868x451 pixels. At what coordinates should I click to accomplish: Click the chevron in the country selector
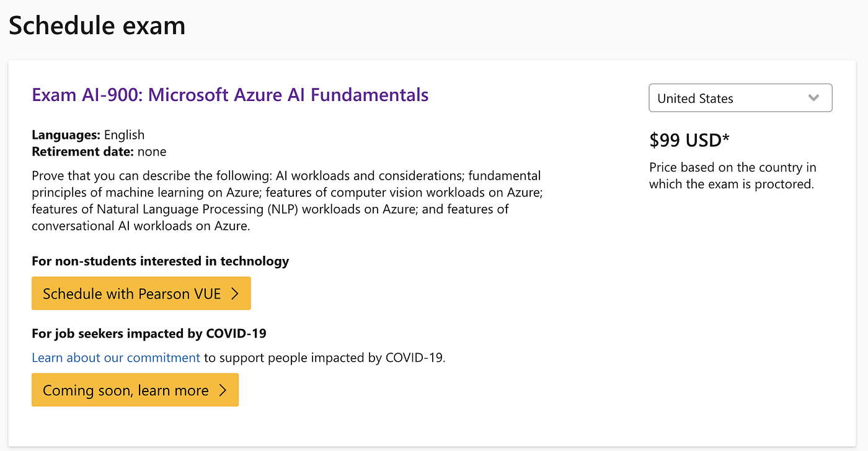814,98
